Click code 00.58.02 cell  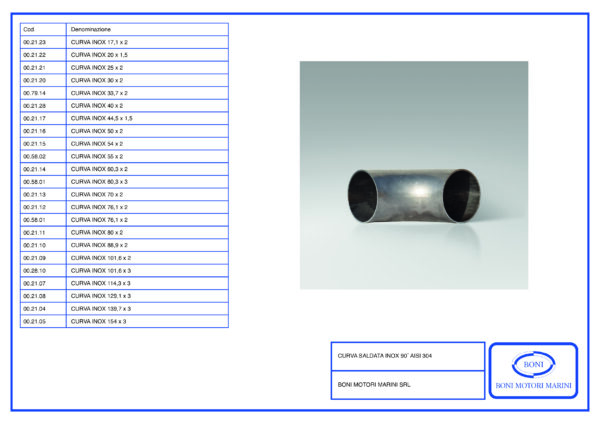(35, 156)
